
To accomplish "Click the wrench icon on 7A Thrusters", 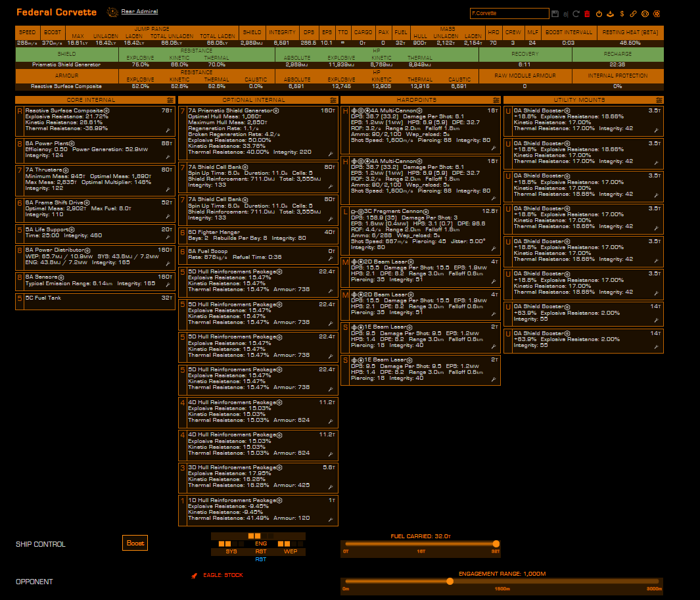I will pyautogui.click(x=168, y=190).
